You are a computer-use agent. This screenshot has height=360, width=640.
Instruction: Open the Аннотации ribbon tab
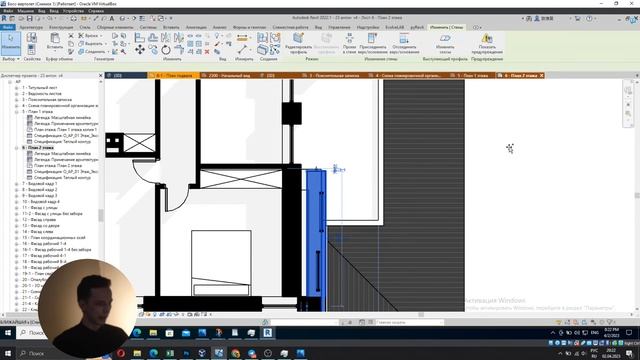pos(196,27)
